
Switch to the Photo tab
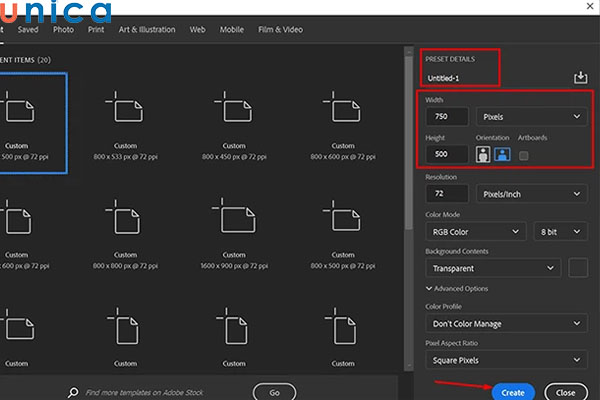coord(63,30)
